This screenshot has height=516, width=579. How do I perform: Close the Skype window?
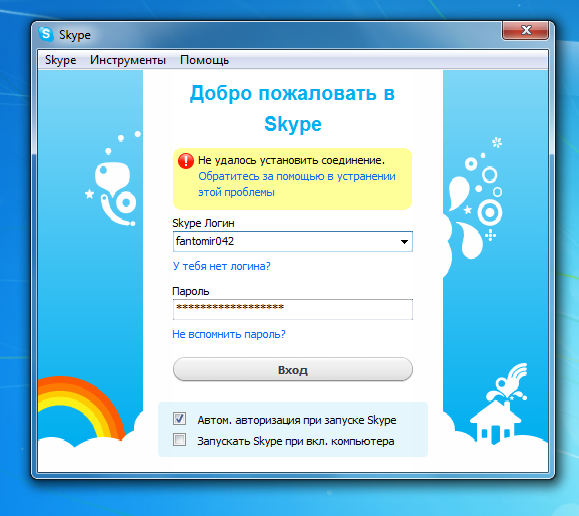(x=525, y=30)
